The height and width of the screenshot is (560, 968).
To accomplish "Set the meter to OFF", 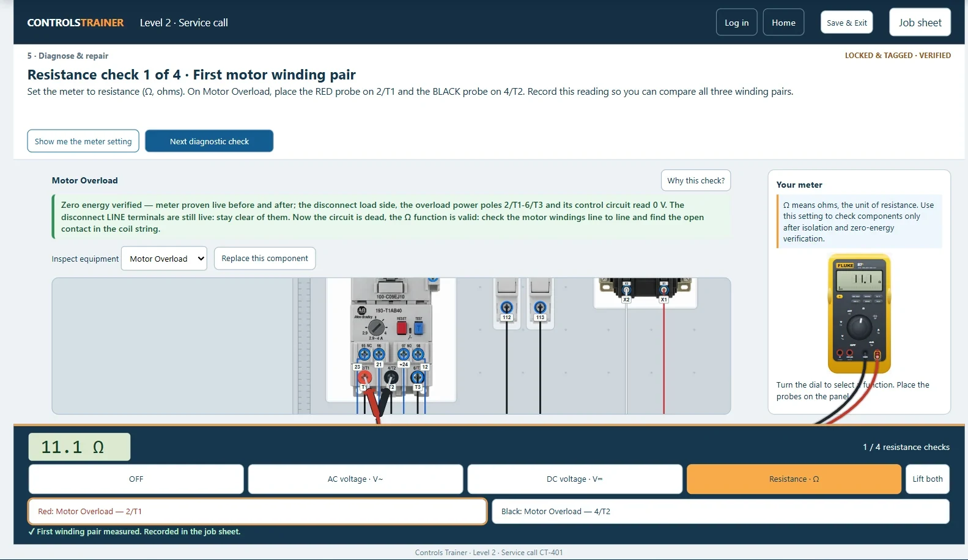I will [136, 479].
